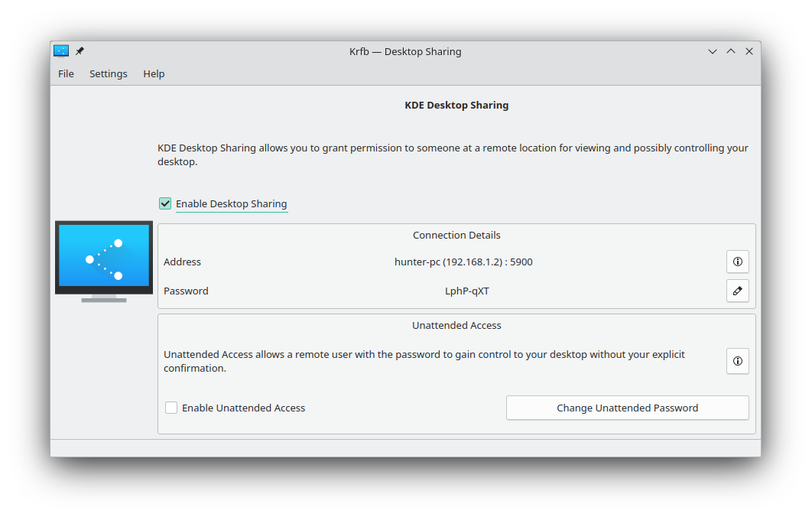
Task: Click the desktop sharing monitor illustration
Action: point(104,261)
